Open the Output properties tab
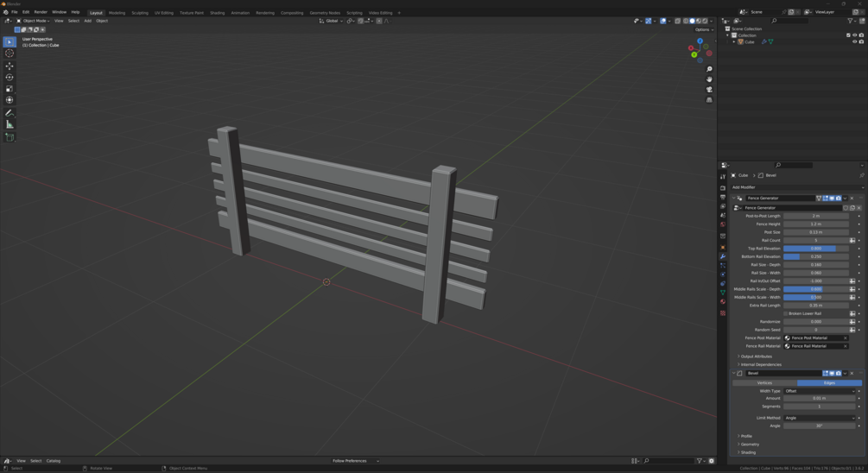 tap(723, 197)
